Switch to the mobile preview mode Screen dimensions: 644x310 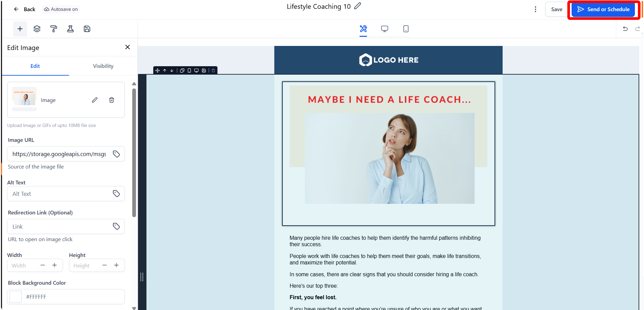(406, 29)
